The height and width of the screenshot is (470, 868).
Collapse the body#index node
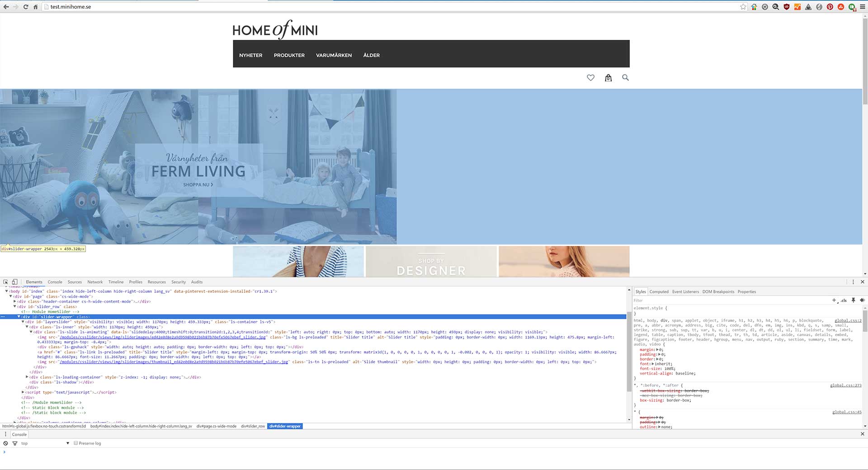point(7,291)
